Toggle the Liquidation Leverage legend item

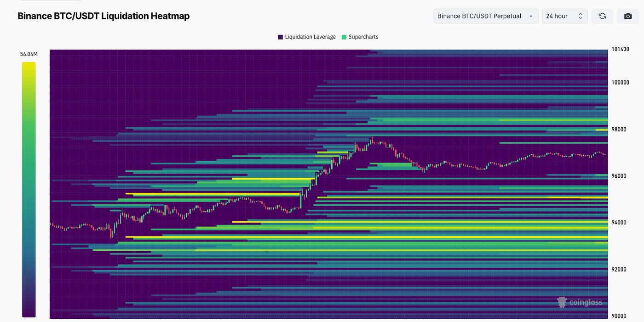pyautogui.click(x=307, y=37)
